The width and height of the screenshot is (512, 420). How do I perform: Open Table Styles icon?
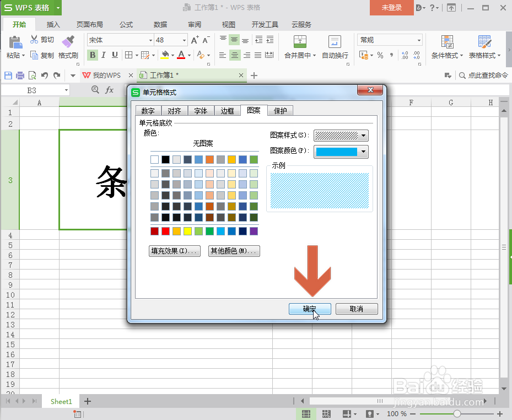pos(484,42)
